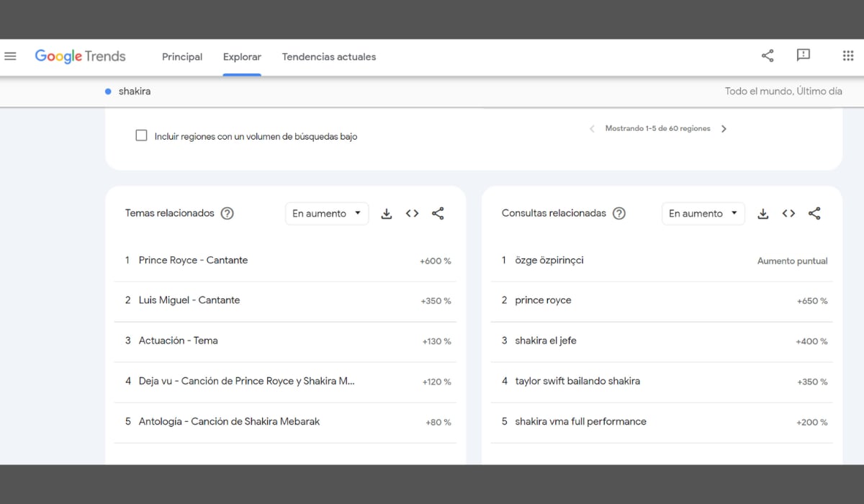Share the Temas relacionados card
864x504 pixels.
coord(438,213)
